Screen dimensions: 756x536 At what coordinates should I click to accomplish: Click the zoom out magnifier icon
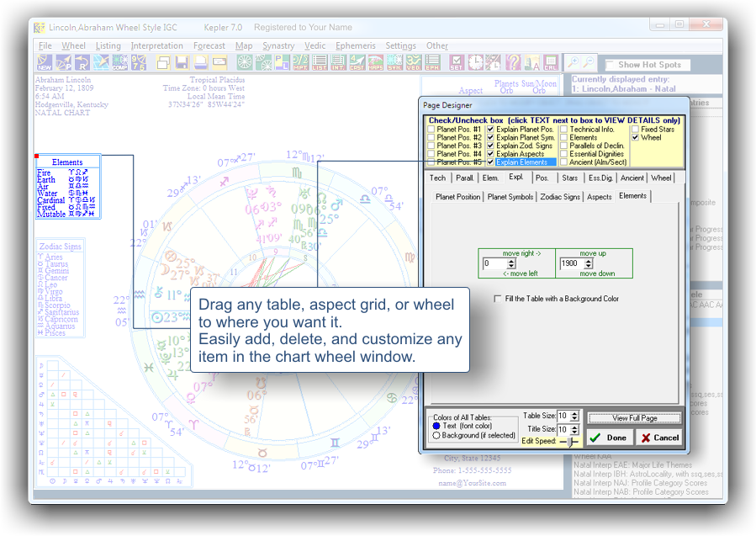[589, 63]
